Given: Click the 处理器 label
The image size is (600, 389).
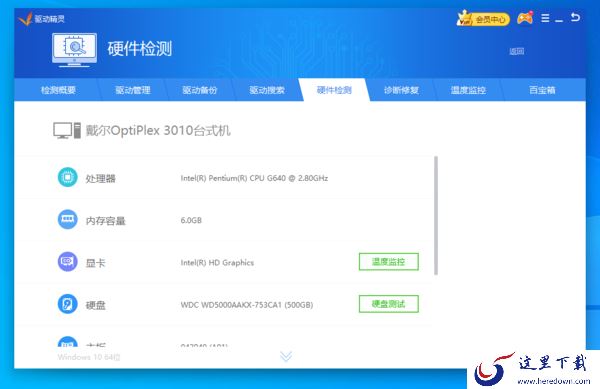Looking at the screenshot, I should [x=100, y=179].
